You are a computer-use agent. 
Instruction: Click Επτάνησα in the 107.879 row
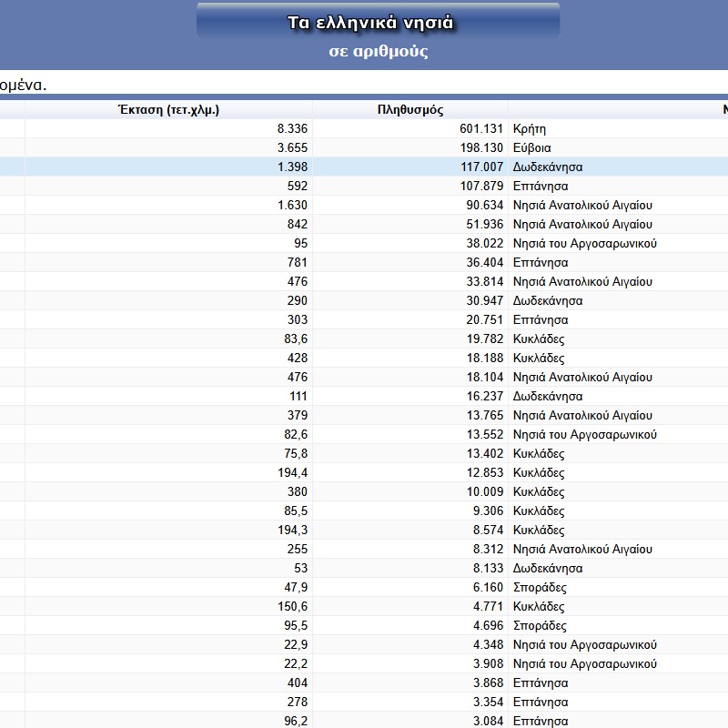[541, 187]
